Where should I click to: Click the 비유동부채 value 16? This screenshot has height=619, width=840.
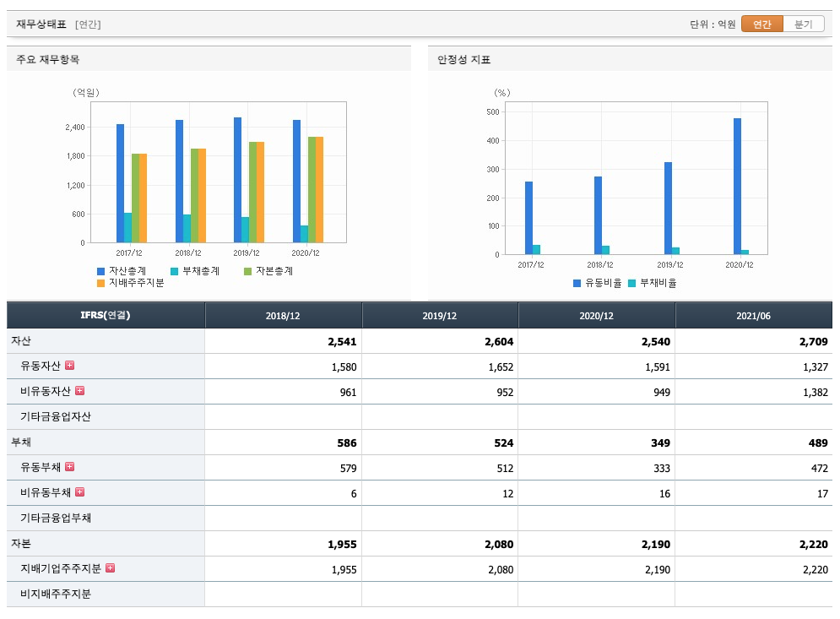point(664,493)
